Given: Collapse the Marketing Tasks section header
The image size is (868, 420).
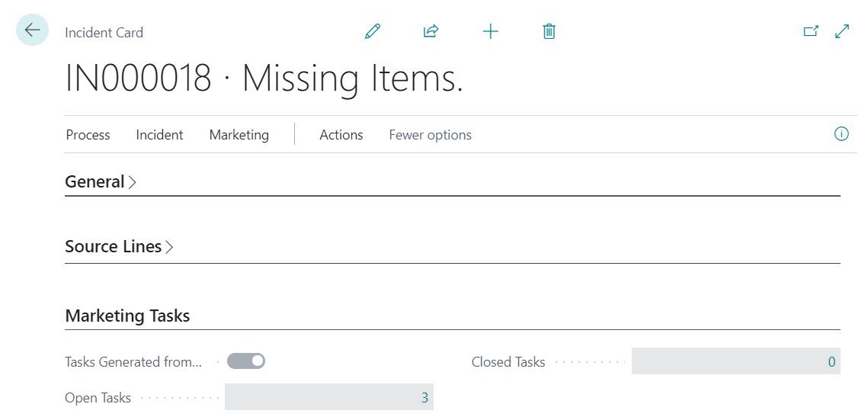Looking at the screenshot, I should [x=127, y=316].
